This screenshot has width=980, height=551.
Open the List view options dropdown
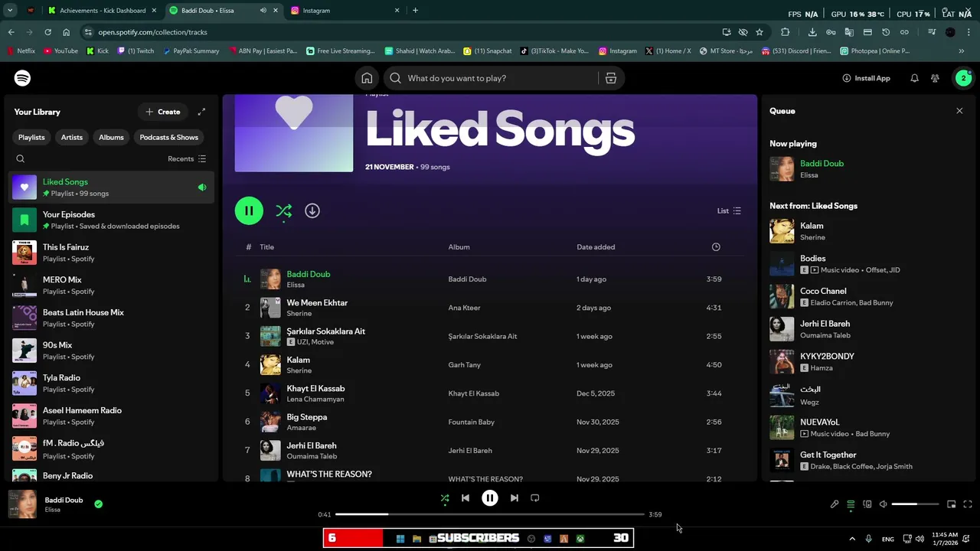point(729,211)
